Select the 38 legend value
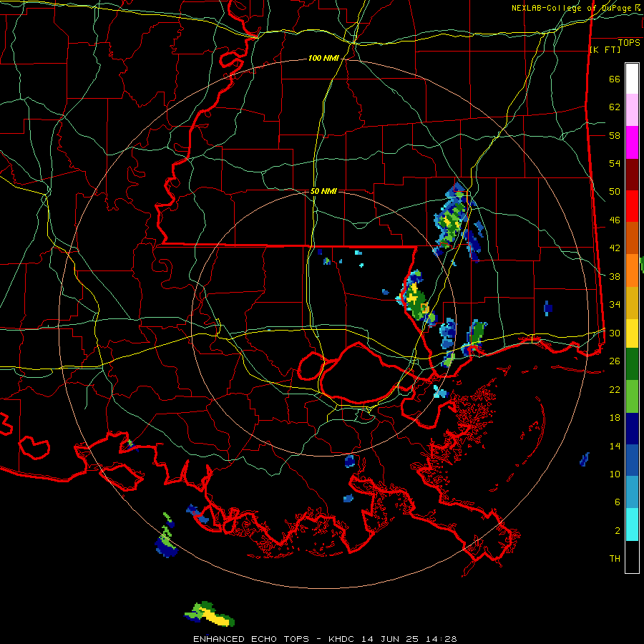 click(x=615, y=276)
